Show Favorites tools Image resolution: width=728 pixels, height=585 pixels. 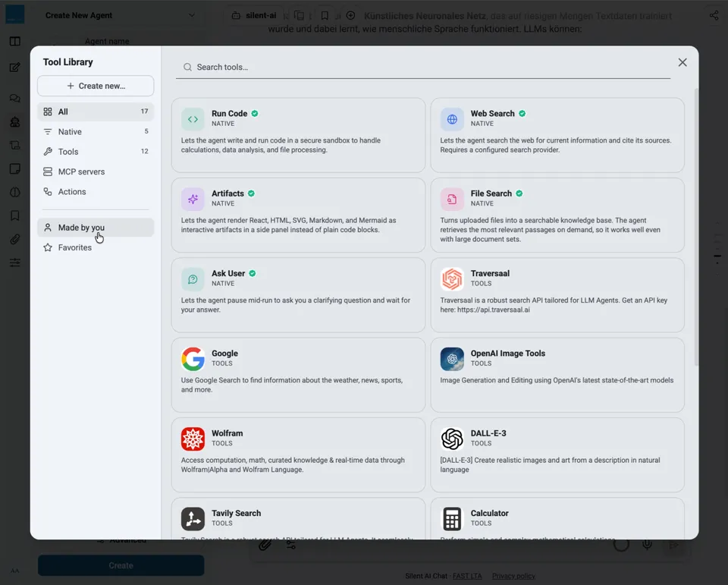(96, 247)
